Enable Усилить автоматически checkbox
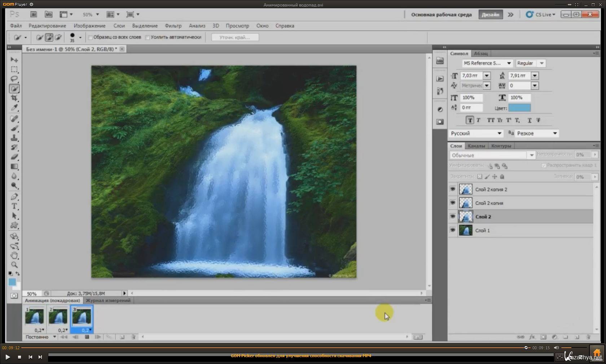606x364 pixels. (x=148, y=37)
